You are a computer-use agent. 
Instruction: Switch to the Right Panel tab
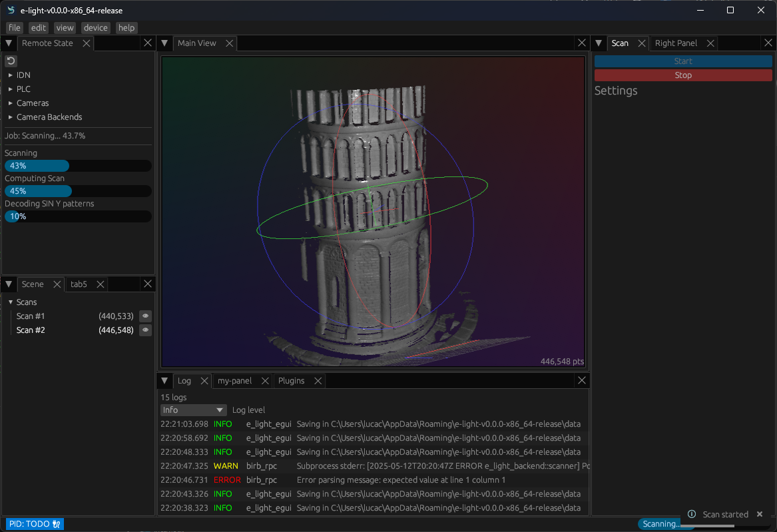[676, 43]
